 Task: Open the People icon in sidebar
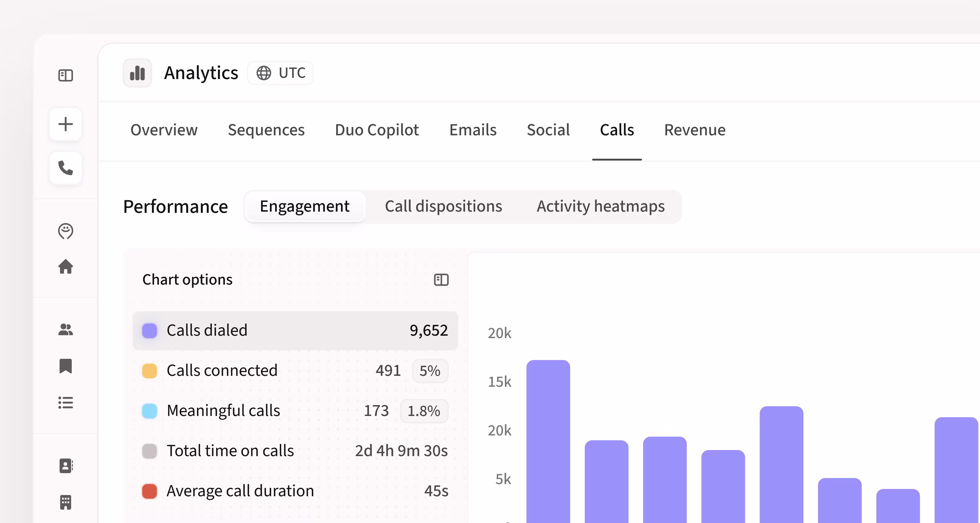[65, 329]
